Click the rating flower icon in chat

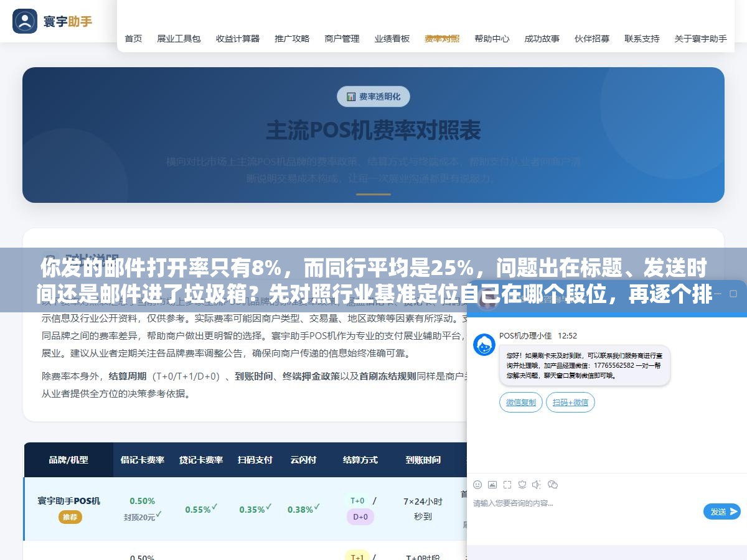522,484
